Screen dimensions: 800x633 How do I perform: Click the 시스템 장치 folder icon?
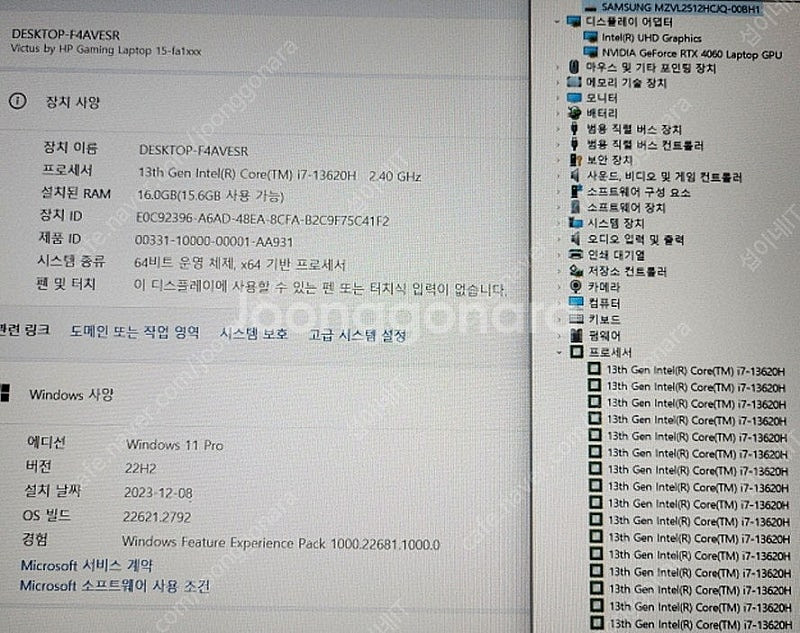coord(576,223)
